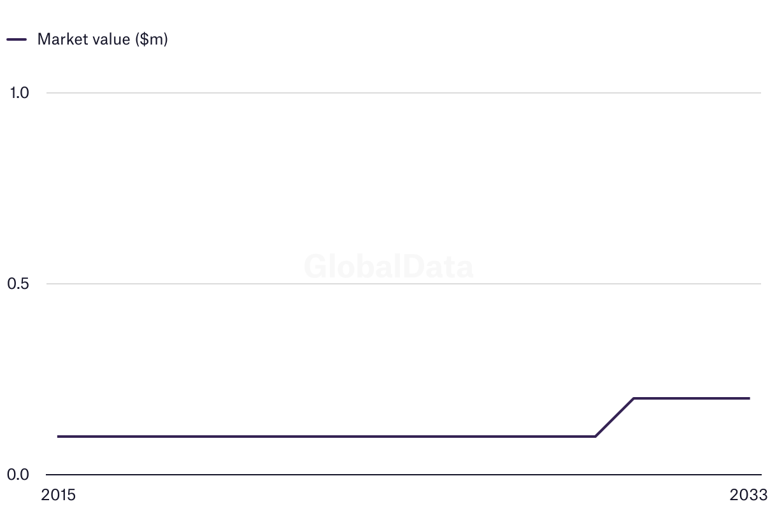Click the 0.0 y-axis label
This screenshot has width=777, height=532.
[x=18, y=475]
